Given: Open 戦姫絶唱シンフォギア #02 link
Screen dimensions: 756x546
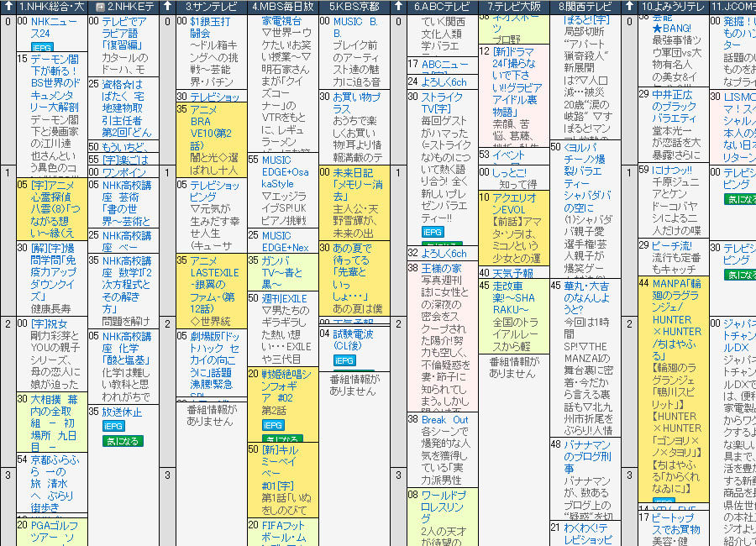Looking at the screenshot, I should point(286,386).
